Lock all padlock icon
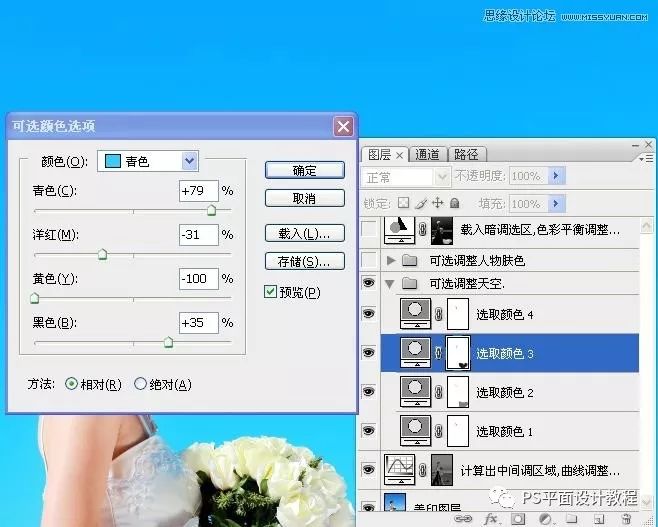The width and height of the screenshot is (658, 527). [454, 203]
